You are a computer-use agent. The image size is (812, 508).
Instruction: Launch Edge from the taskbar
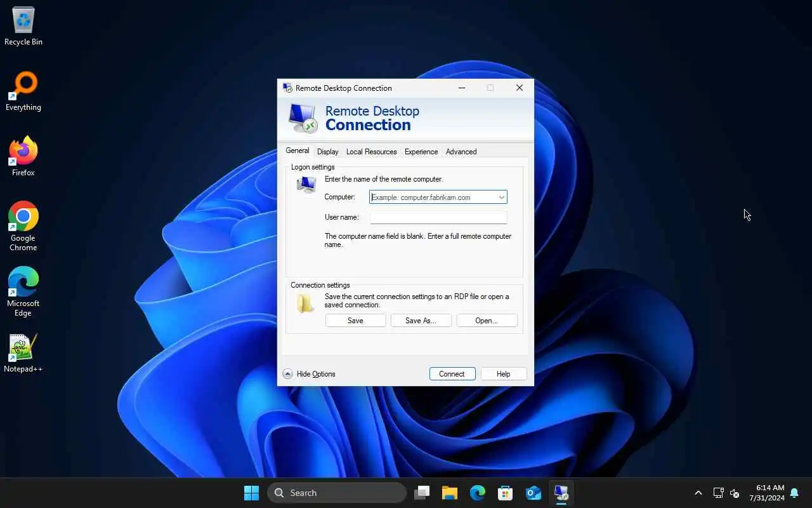point(478,493)
